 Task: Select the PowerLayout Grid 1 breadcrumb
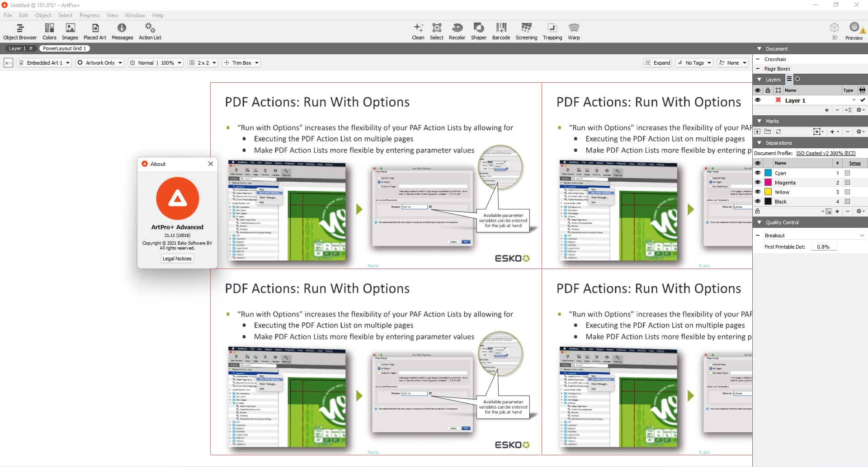point(65,48)
